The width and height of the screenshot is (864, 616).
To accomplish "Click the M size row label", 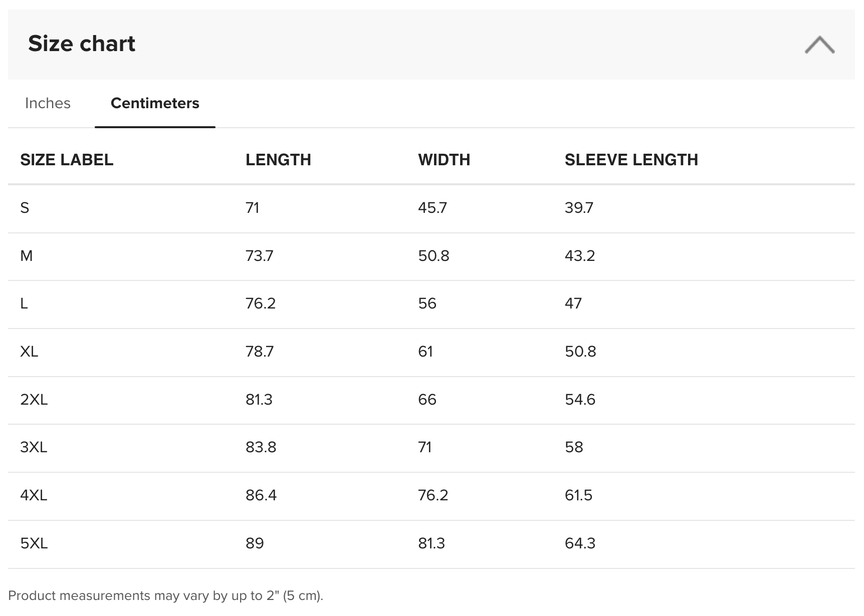I will pos(27,256).
